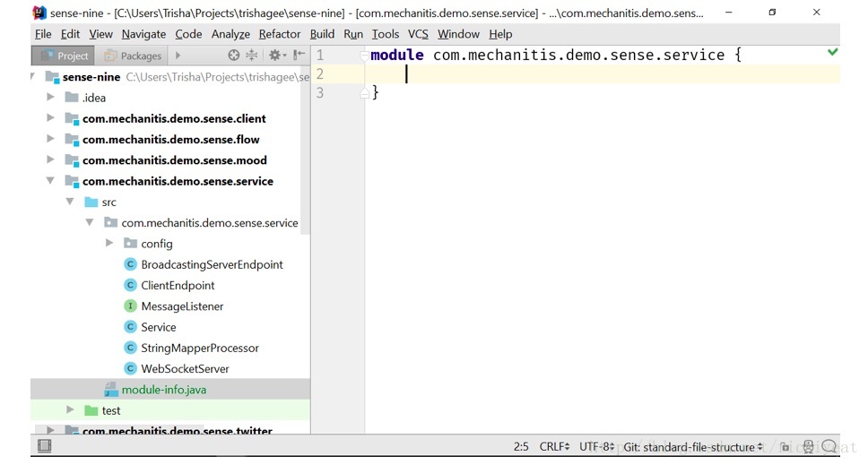Click the test folder icon
The image size is (868, 465).
91,410
